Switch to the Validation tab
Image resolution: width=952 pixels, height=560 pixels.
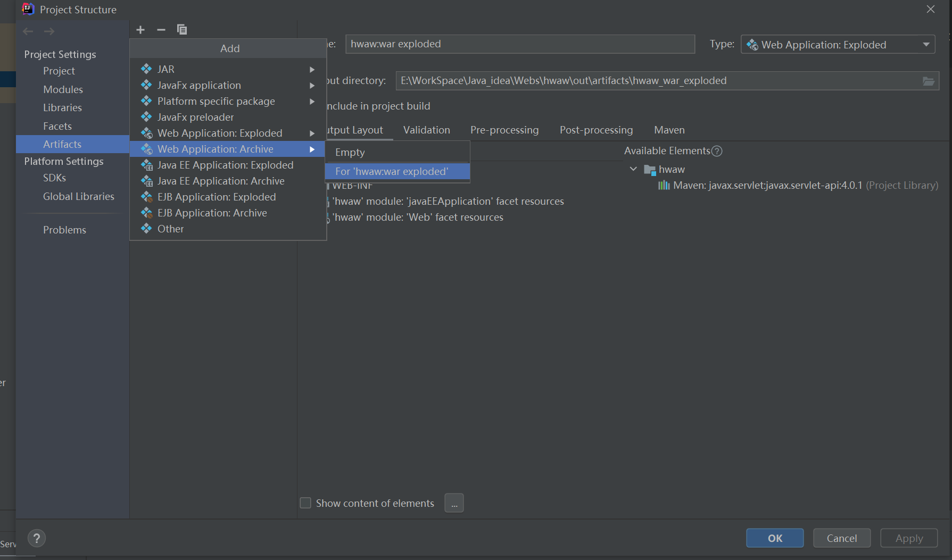point(426,130)
